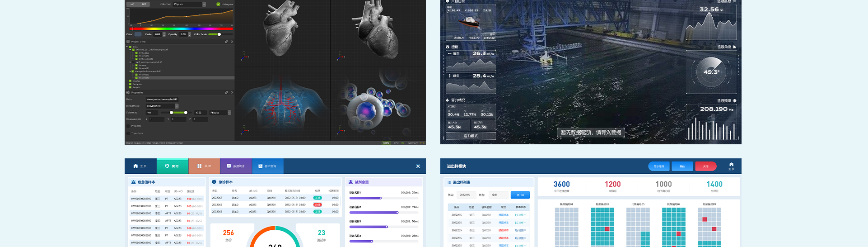868x247 pixels.
Task: Toggle checkbox for Compute node
Action: click(x=131, y=84)
